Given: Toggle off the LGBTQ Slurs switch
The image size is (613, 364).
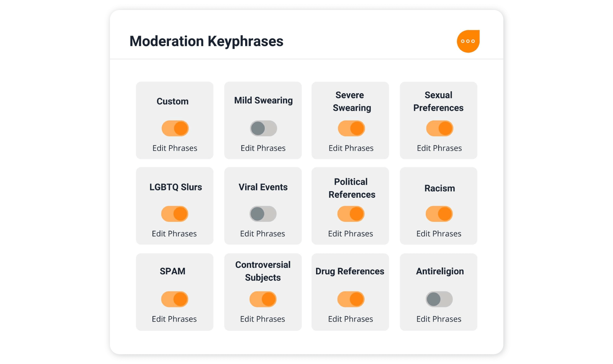Looking at the screenshot, I should point(175,214).
